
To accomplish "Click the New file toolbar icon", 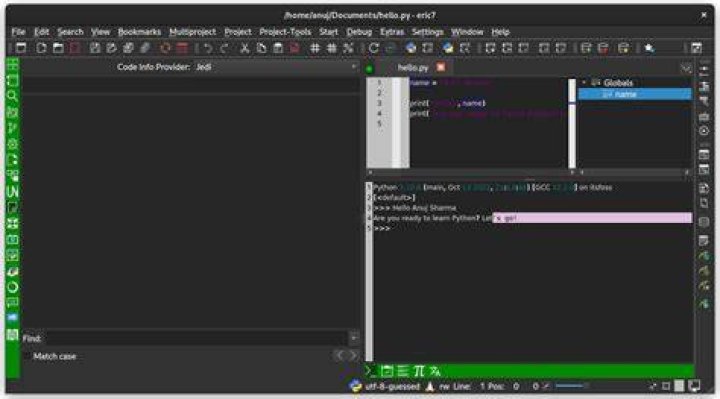I will click(x=41, y=48).
